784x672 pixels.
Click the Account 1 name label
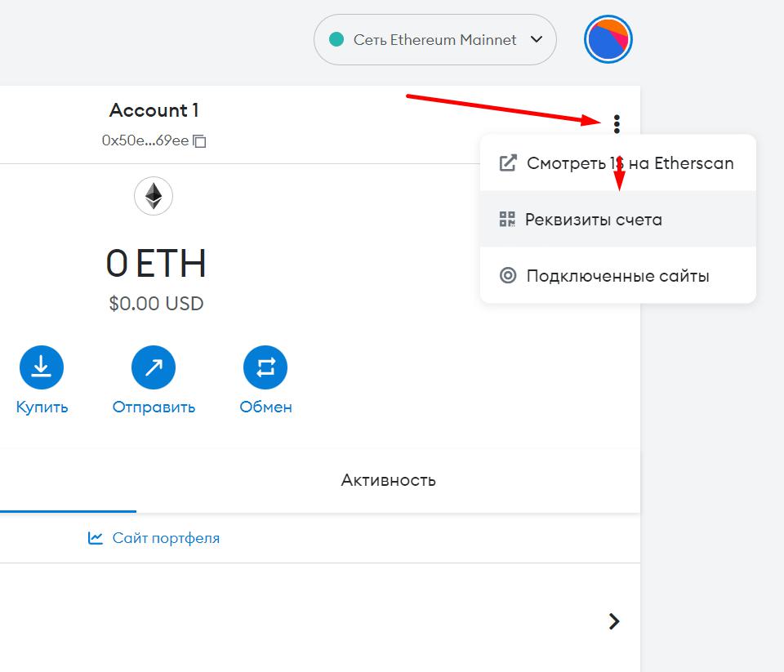click(154, 109)
